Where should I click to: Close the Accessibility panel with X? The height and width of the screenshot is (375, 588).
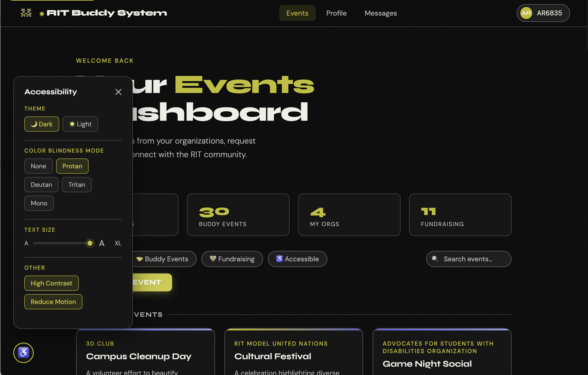[118, 92]
